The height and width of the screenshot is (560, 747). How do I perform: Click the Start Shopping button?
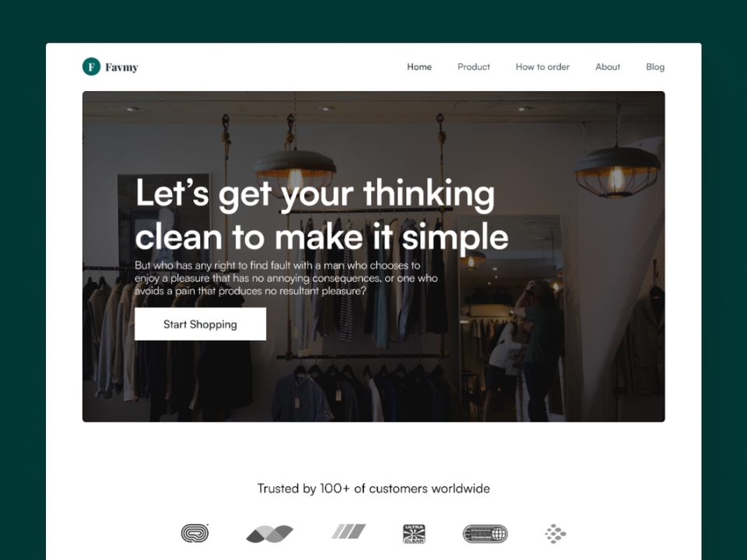(200, 324)
